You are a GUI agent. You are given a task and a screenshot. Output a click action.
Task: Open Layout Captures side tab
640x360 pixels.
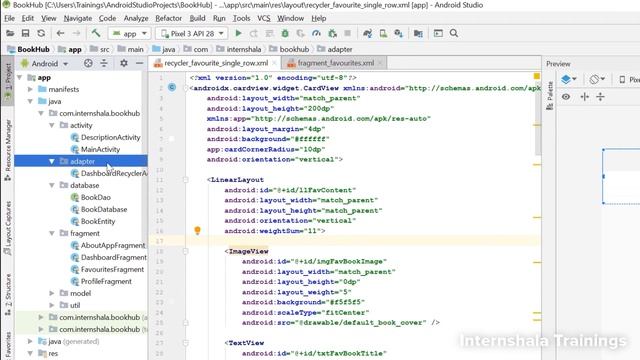[8, 228]
